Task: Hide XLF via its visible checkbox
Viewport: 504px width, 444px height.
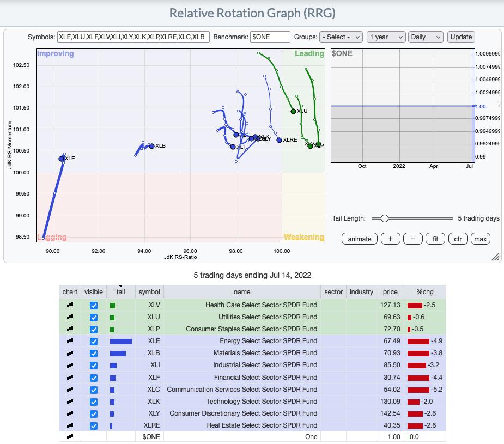Action: pos(94,378)
